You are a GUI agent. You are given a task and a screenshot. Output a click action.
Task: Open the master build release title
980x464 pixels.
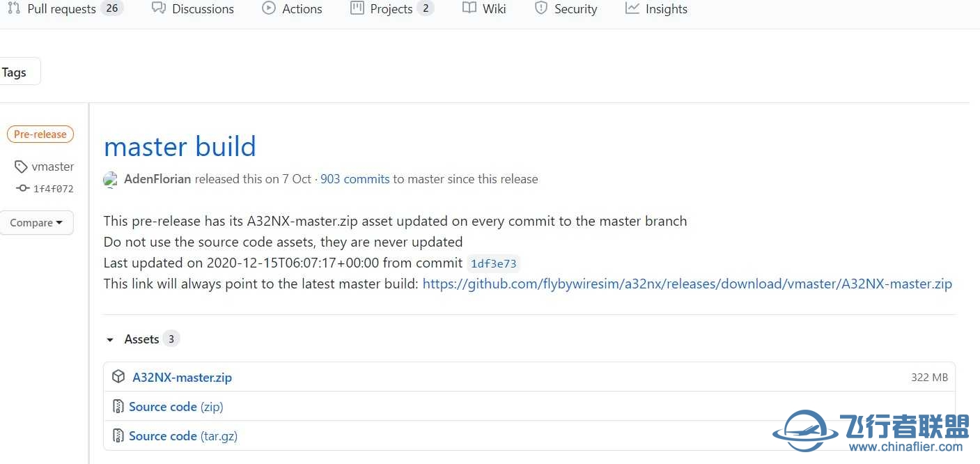180,146
